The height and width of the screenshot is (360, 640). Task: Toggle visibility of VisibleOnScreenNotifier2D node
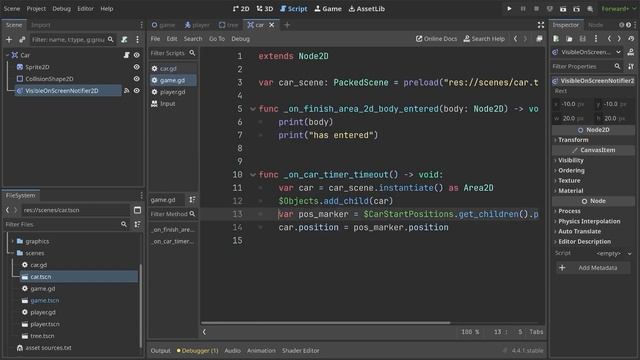click(x=137, y=91)
